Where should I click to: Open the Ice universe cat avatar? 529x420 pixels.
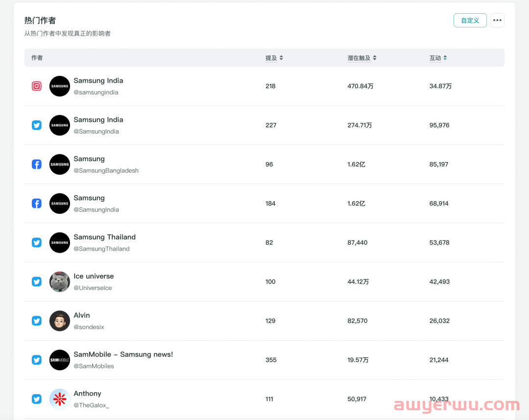60,282
